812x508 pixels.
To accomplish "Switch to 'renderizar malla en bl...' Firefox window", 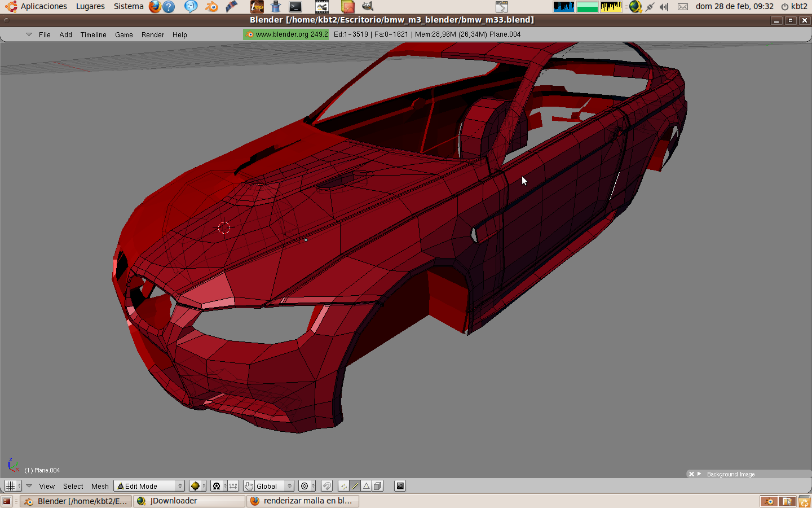I will click(x=303, y=501).
